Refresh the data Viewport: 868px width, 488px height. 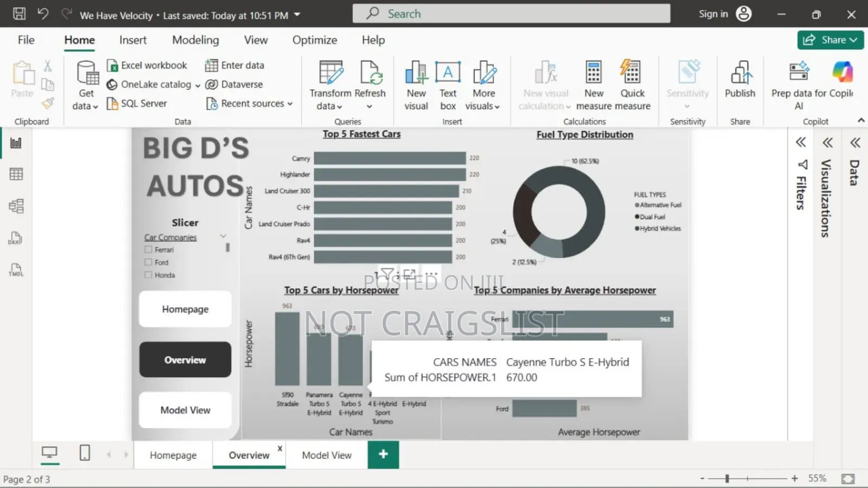click(x=370, y=85)
